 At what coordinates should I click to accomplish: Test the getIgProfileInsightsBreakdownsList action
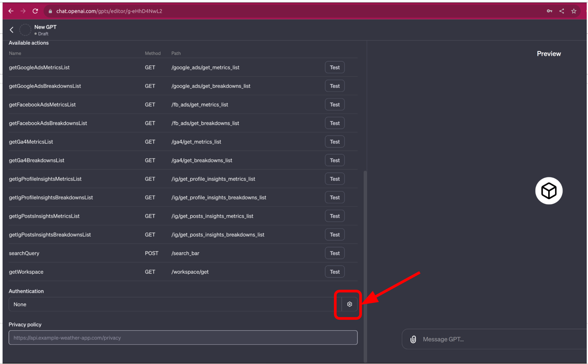(335, 197)
